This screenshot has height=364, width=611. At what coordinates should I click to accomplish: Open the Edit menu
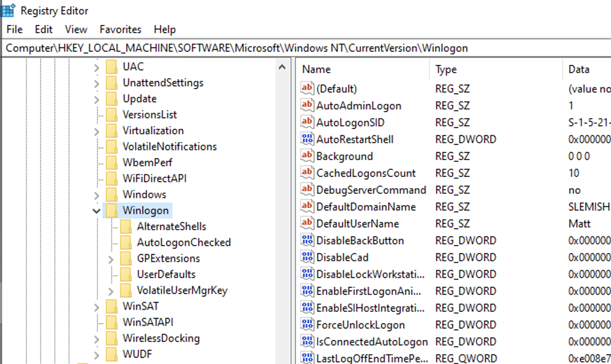43,29
